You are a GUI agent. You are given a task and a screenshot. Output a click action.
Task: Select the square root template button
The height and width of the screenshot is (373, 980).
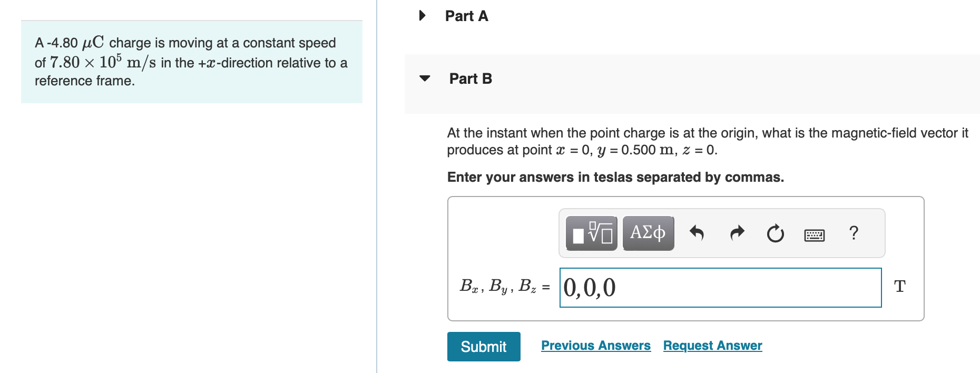(590, 233)
